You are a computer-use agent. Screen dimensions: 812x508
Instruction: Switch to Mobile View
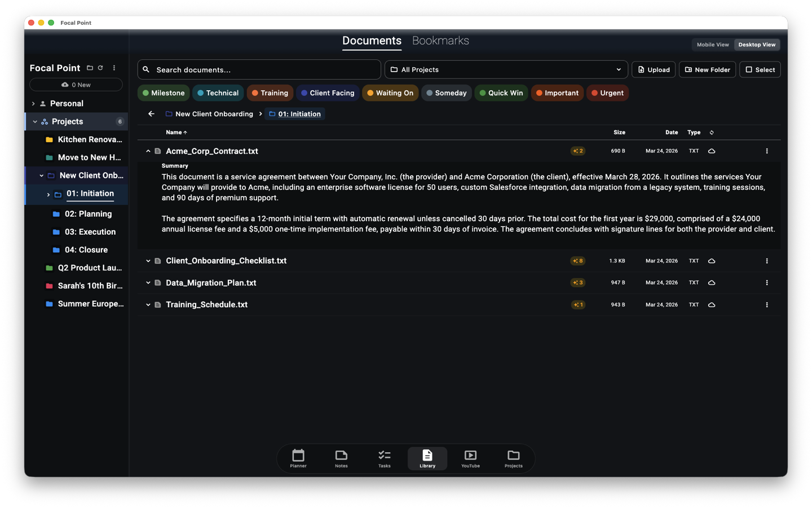pos(712,45)
